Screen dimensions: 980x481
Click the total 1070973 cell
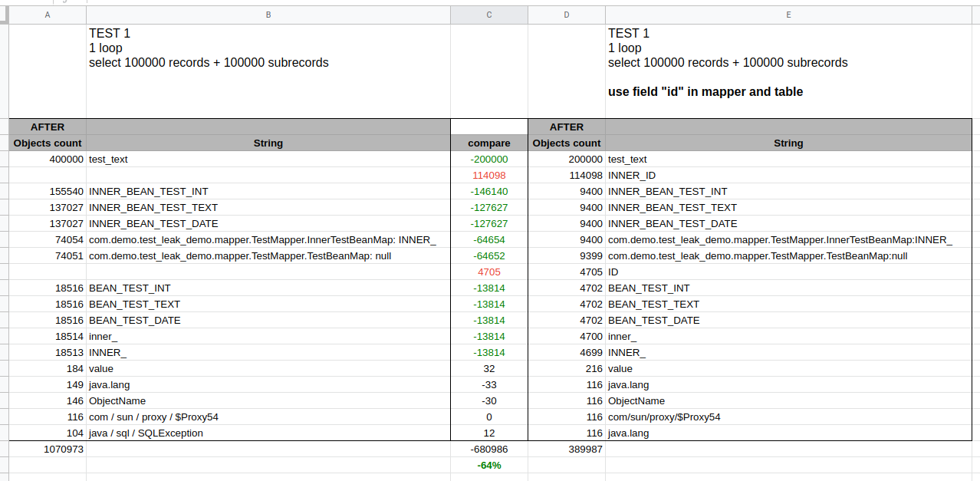[48, 449]
